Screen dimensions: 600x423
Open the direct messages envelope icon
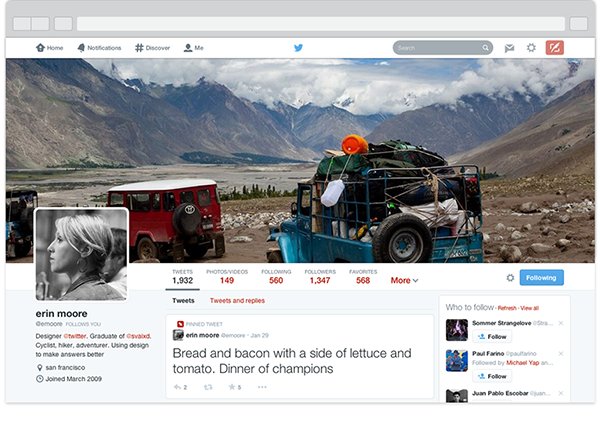(x=509, y=48)
